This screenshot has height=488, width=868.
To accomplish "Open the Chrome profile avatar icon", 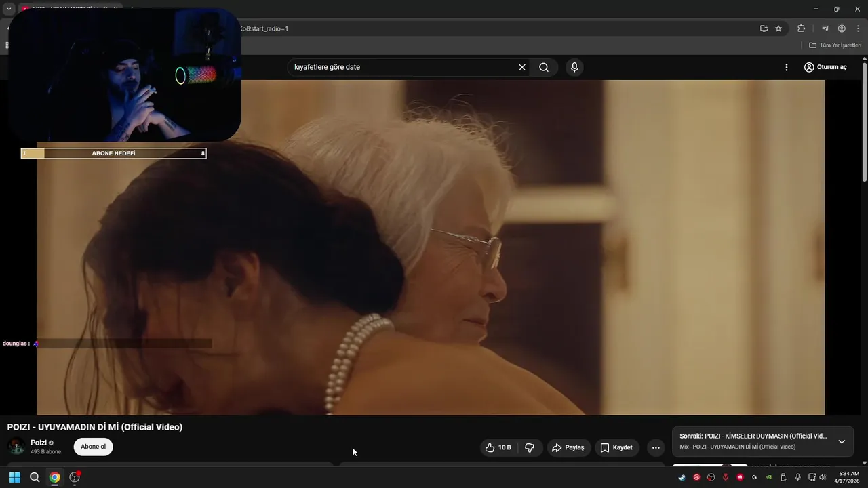I will pyautogui.click(x=842, y=28).
